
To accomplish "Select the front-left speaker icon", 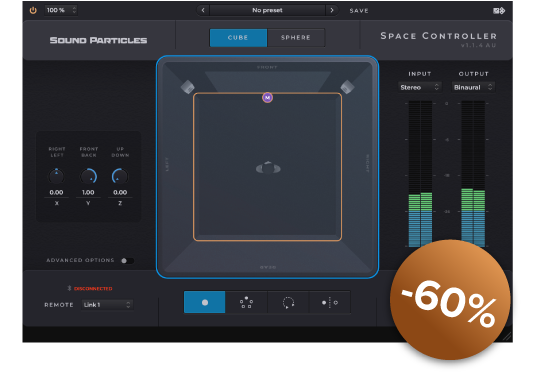I will (x=188, y=87).
